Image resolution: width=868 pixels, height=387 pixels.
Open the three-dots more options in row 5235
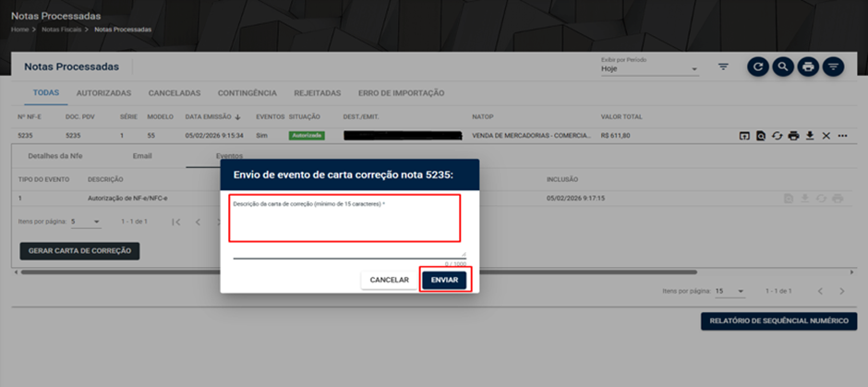pos(842,136)
